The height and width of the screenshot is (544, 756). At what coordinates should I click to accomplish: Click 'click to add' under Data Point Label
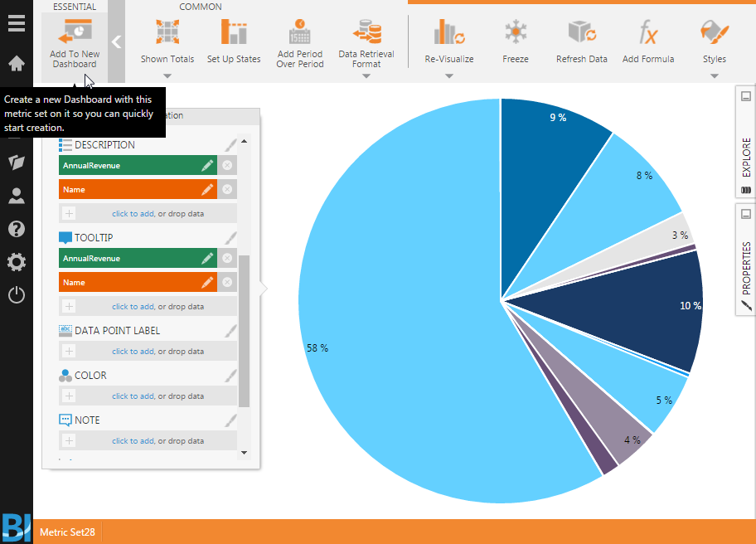[133, 352]
